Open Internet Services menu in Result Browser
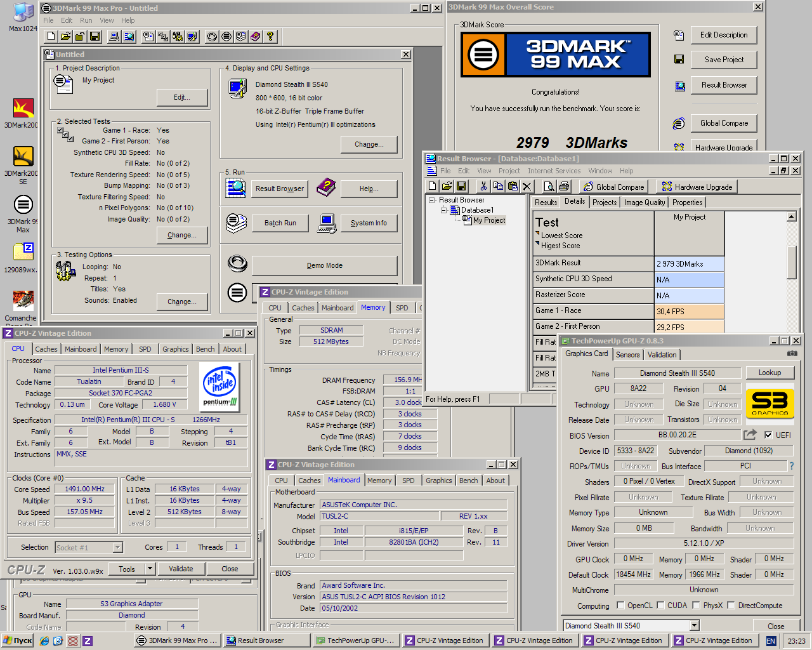 point(554,171)
